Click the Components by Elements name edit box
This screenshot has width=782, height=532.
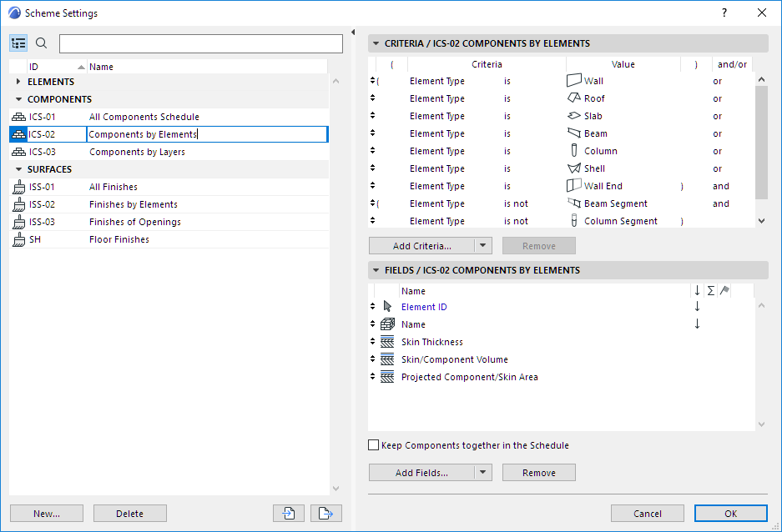[x=208, y=134]
